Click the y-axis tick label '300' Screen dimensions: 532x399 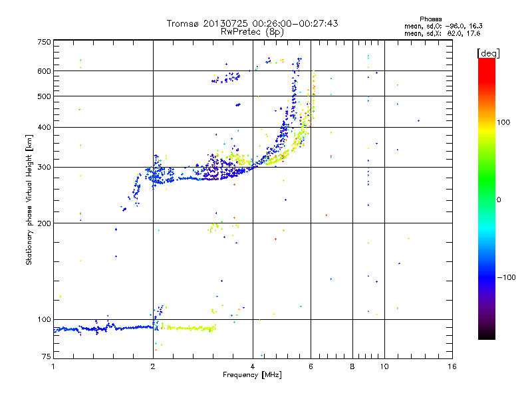[44, 167]
